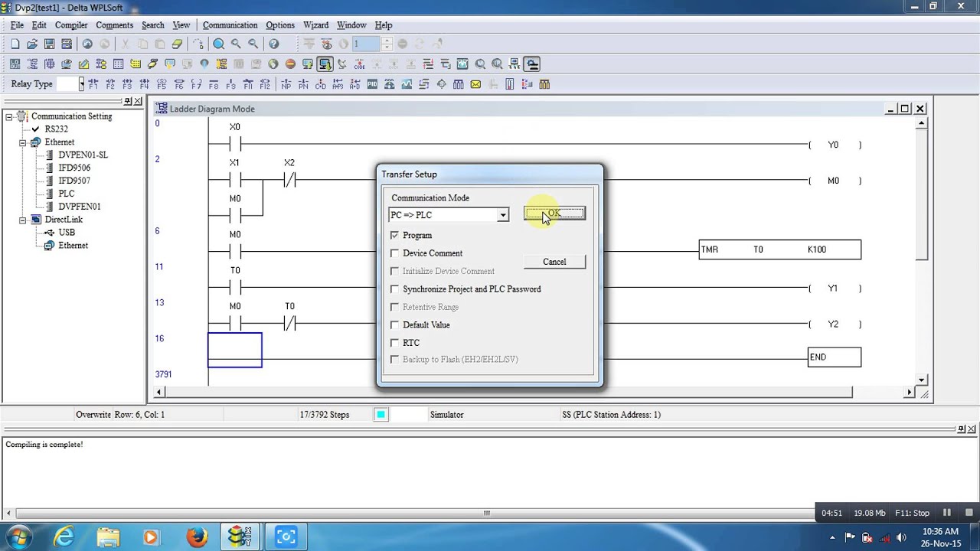The image size is (980, 551).
Task: Open Internet Explorer from taskbar
Action: click(64, 536)
